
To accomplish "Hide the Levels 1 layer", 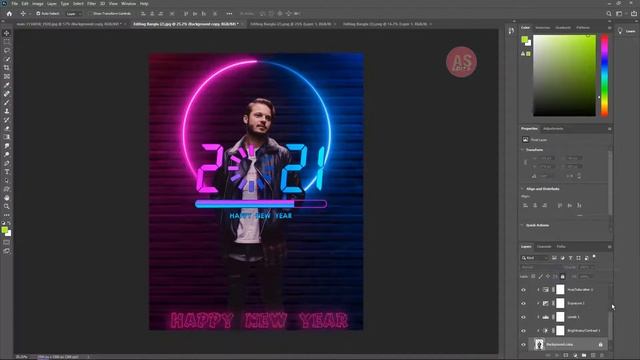I will 524,317.
